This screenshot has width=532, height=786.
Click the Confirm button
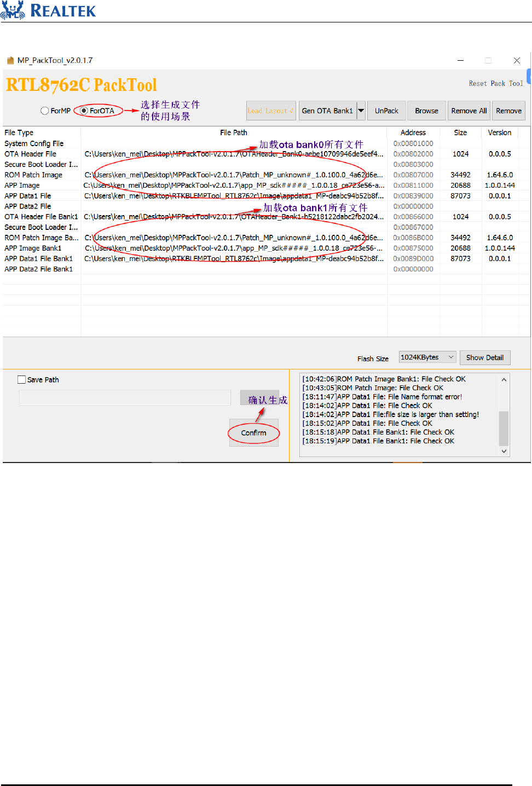pos(254,432)
